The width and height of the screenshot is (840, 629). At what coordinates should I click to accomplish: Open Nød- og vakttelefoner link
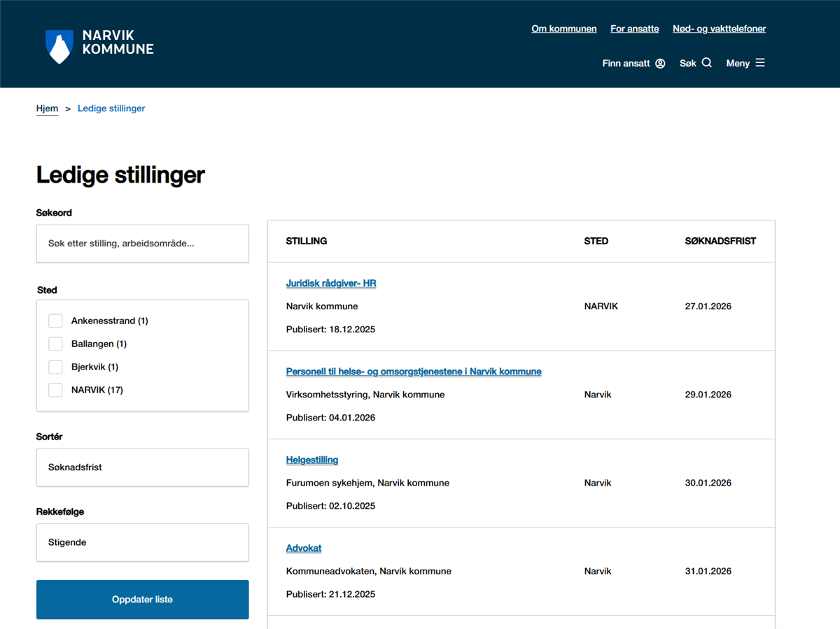pyautogui.click(x=719, y=29)
